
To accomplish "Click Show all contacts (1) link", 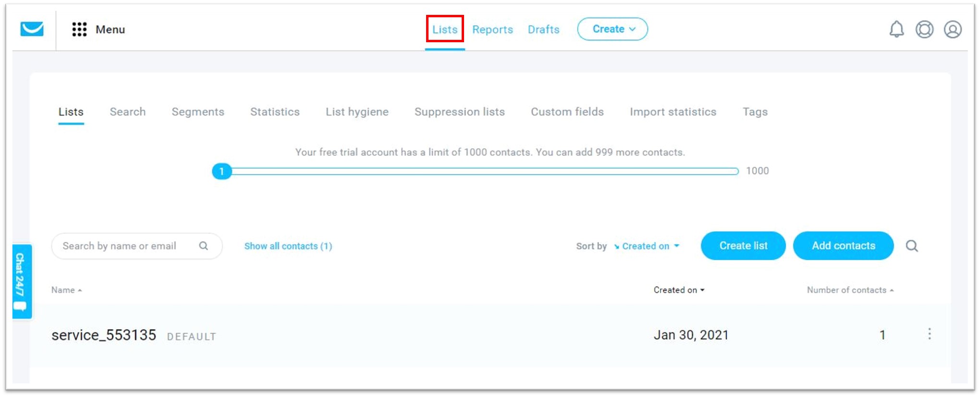I will click(x=288, y=246).
